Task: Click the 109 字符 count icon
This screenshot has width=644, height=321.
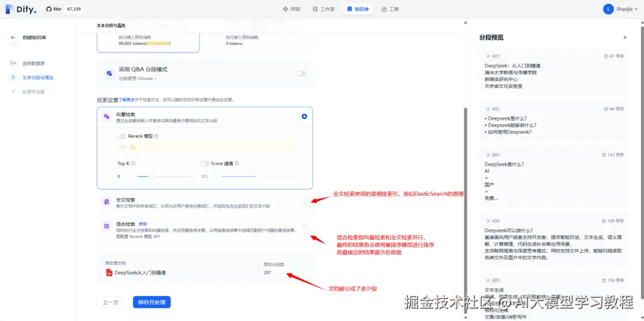Action: 603,221
